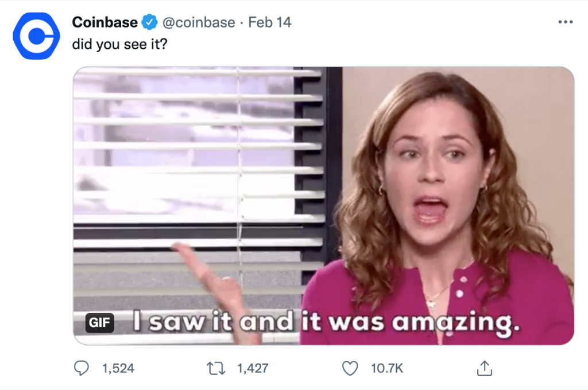Open the Coinbase profile avatar
This screenshot has height=390, width=588.
pyautogui.click(x=36, y=36)
